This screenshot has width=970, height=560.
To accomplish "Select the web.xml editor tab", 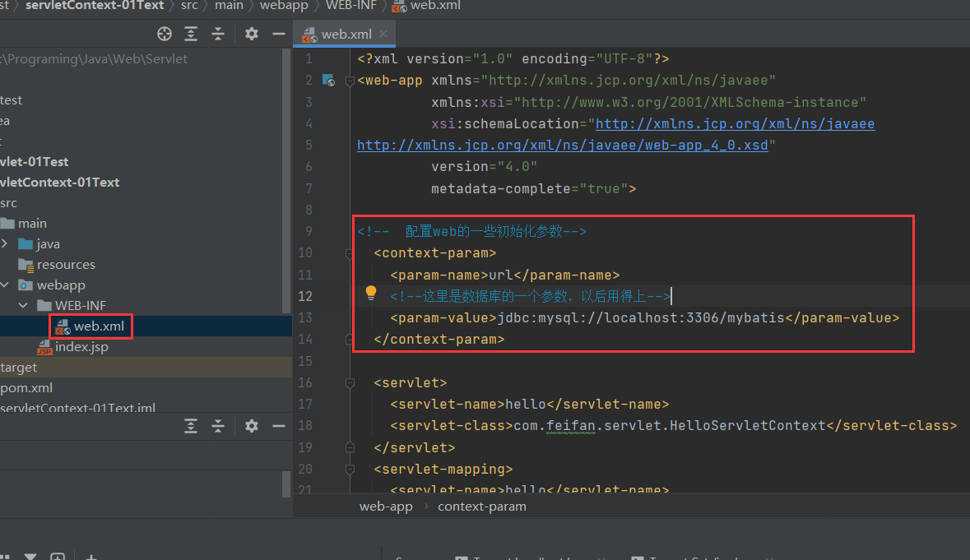I will click(346, 35).
